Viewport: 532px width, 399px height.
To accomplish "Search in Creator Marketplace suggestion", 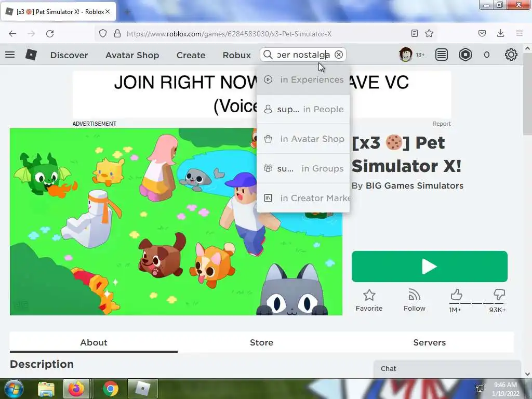I will 303,198.
